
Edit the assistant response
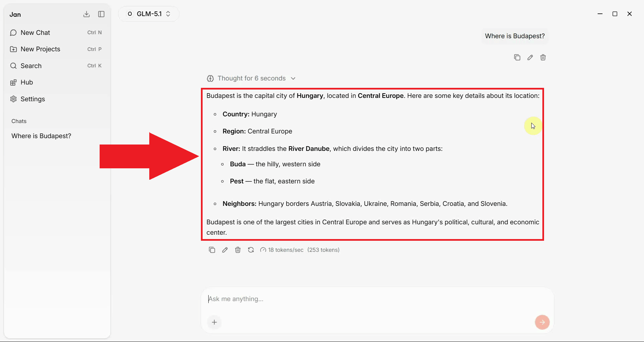tap(225, 250)
